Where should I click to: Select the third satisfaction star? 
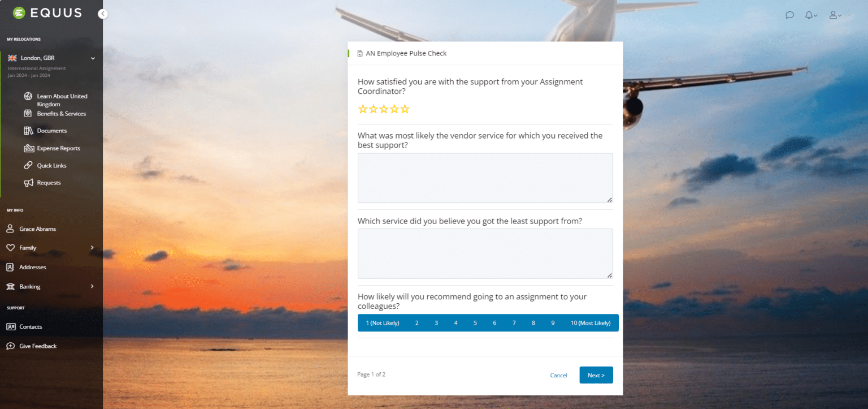coord(384,109)
